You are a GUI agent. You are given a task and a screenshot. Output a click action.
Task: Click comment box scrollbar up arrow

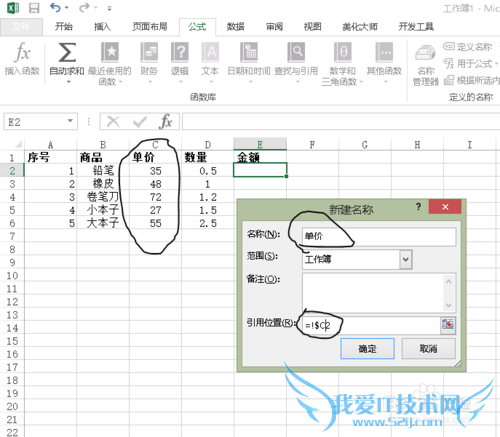coord(449,282)
